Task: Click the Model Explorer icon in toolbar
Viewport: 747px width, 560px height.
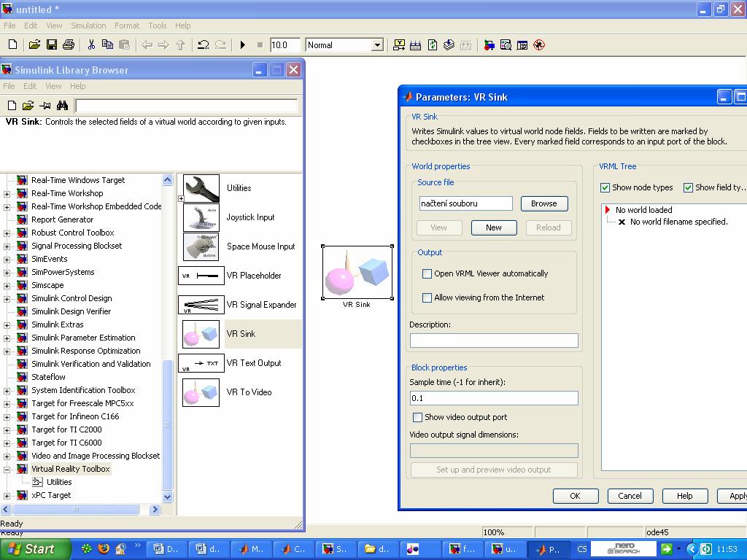Action: [x=506, y=45]
